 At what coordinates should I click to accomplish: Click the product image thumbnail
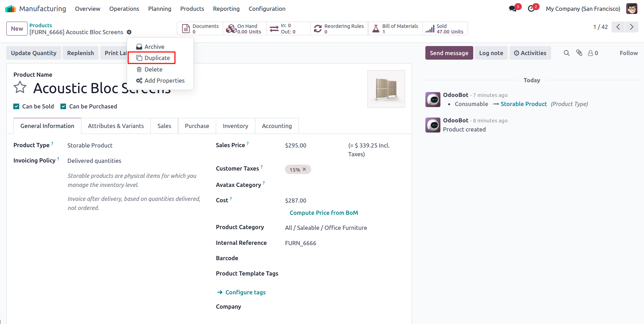click(x=386, y=89)
